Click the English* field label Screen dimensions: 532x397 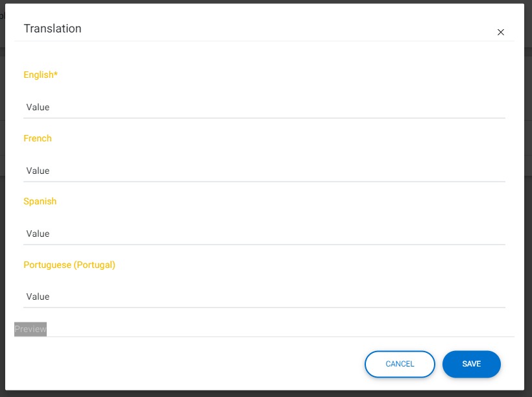40,75
